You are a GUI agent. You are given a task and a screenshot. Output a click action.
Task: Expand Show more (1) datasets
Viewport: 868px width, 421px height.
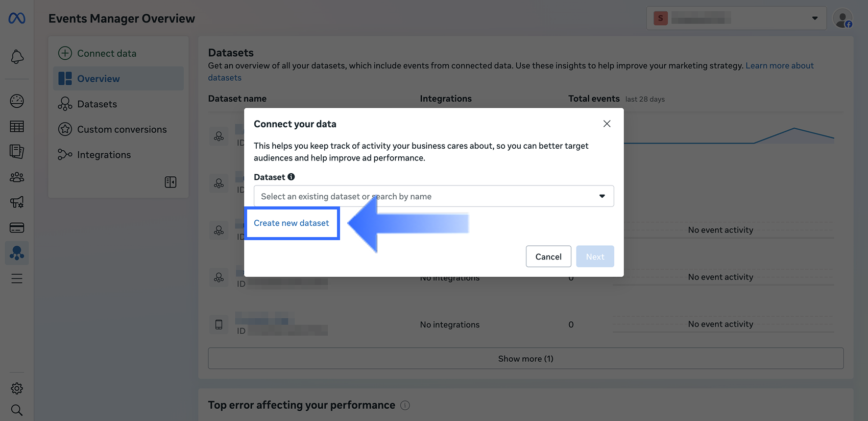click(x=525, y=359)
